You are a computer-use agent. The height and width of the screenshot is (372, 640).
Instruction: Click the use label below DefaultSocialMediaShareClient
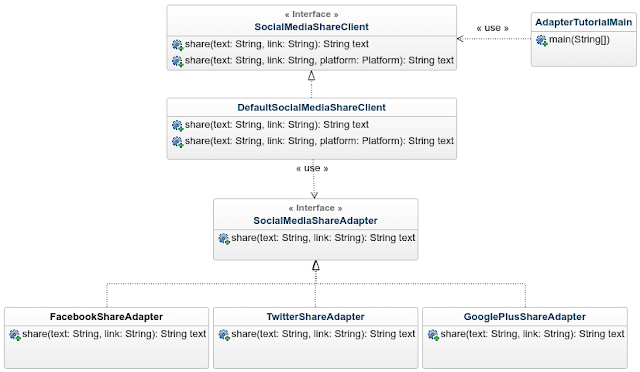coord(312,168)
